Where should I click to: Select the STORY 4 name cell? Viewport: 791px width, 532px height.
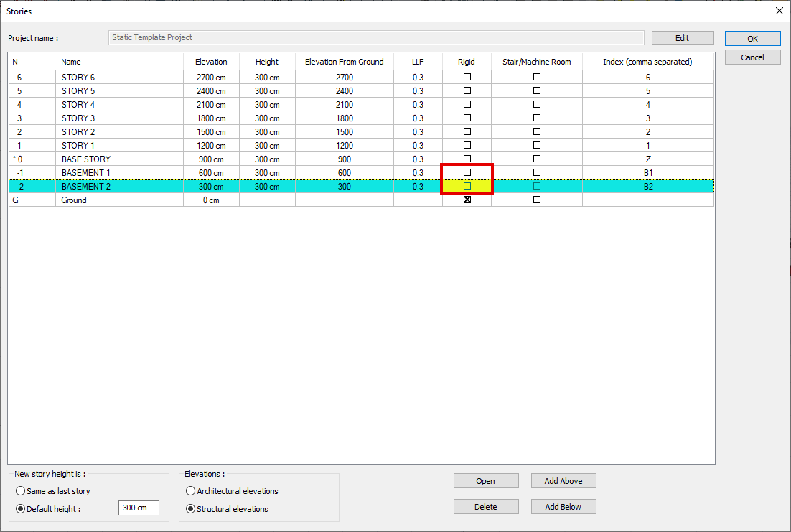tap(118, 104)
